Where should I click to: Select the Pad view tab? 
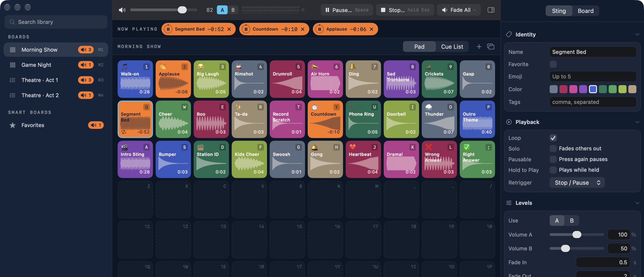(419, 47)
